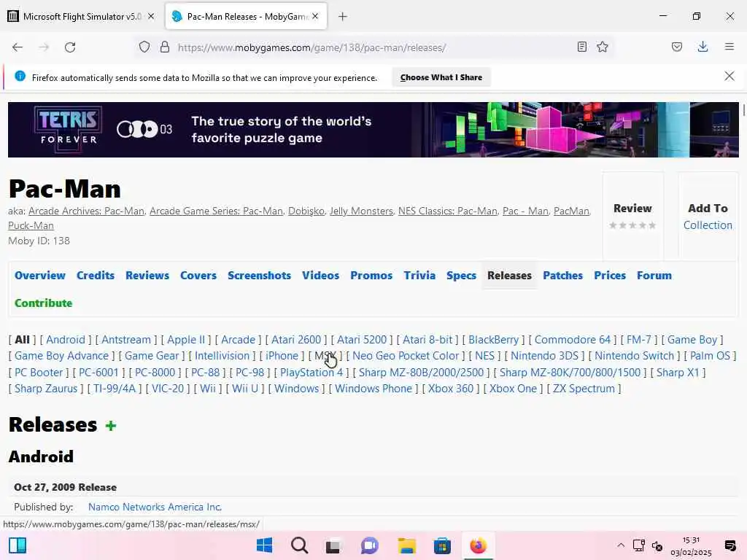Open Microsoft Store from taskbar
This screenshot has height=560, width=747.
point(442,545)
